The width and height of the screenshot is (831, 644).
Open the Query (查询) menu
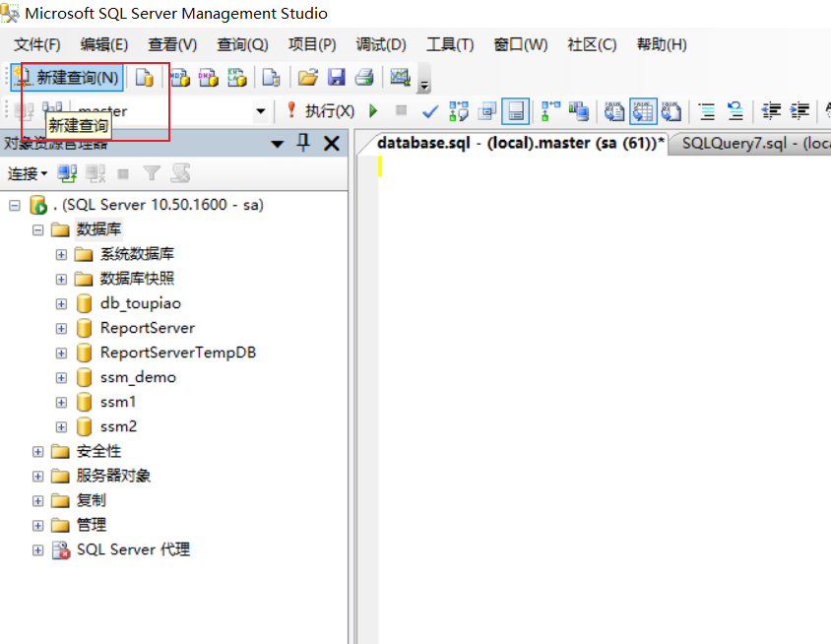click(242, 44)
